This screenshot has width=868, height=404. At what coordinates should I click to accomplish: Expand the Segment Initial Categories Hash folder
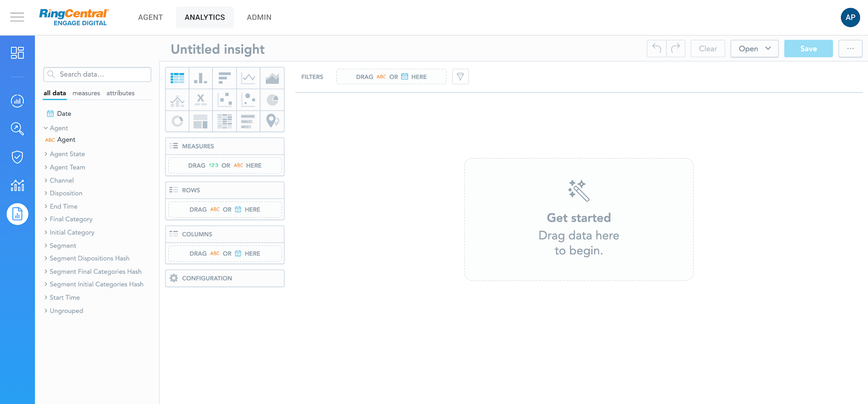click(94, 285)
